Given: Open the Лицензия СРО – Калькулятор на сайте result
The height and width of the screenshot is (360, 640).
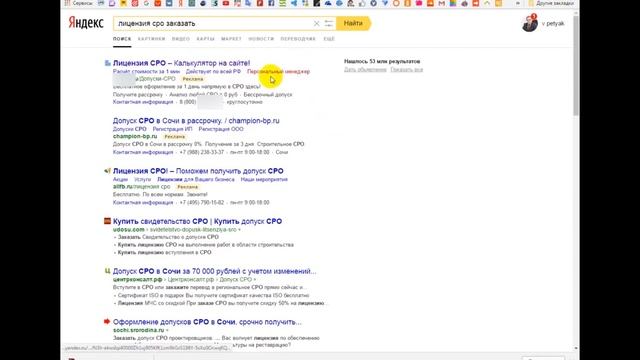Looking at the screenshot, I should point(181,63).
